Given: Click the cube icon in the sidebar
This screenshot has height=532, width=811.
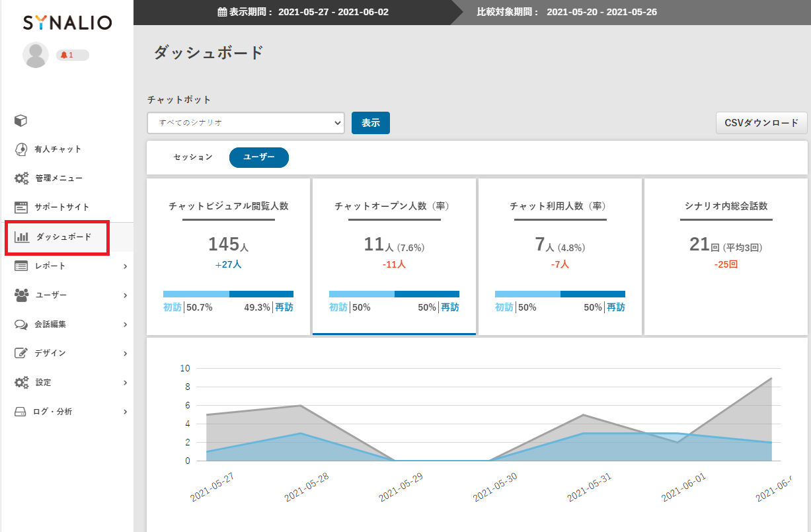Looking at the screenshot, I should (21, 120).
